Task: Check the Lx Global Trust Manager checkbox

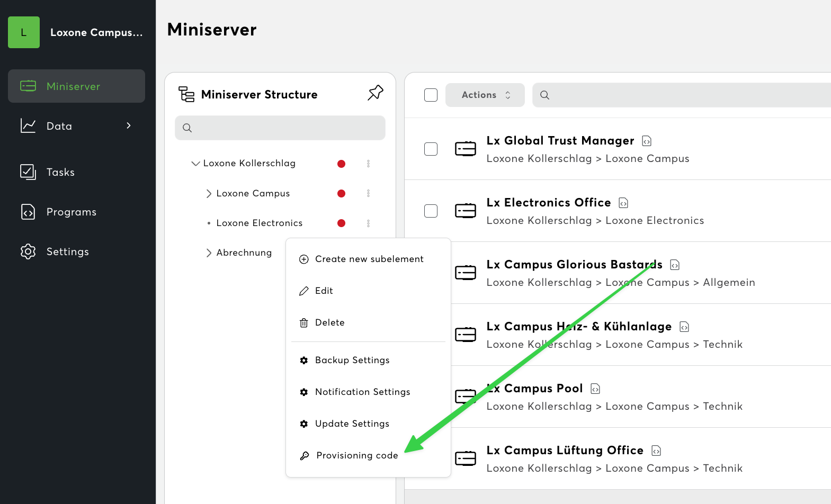Action: click(431, 149)
